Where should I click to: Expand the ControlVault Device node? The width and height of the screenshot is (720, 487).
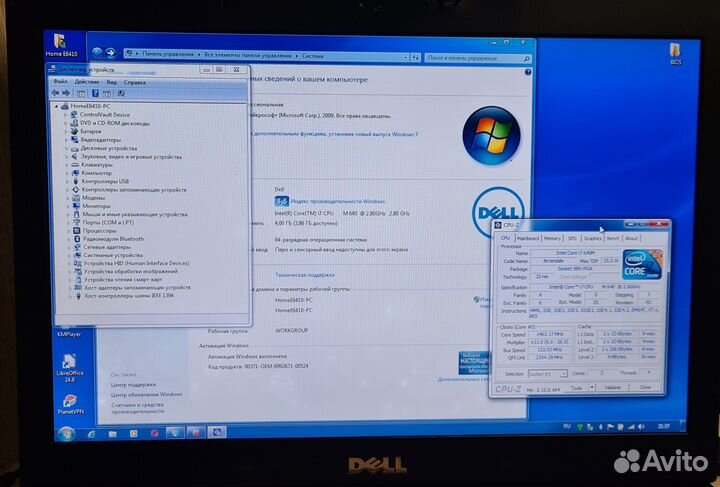tap(66, 115)
